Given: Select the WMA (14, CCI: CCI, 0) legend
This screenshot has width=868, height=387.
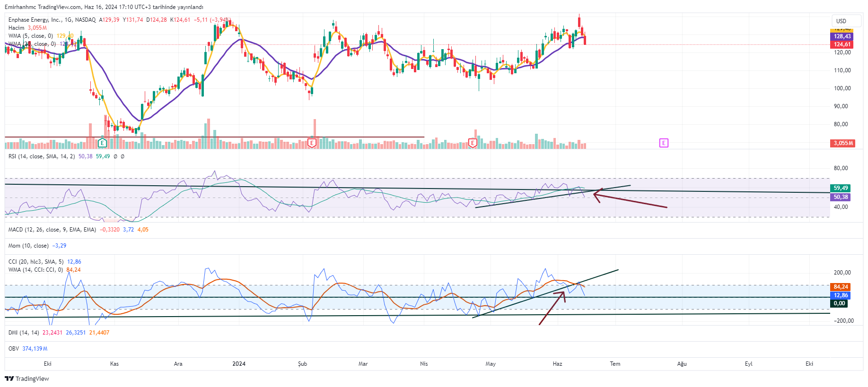Looking at the screenshot, I should pos(35,270).
